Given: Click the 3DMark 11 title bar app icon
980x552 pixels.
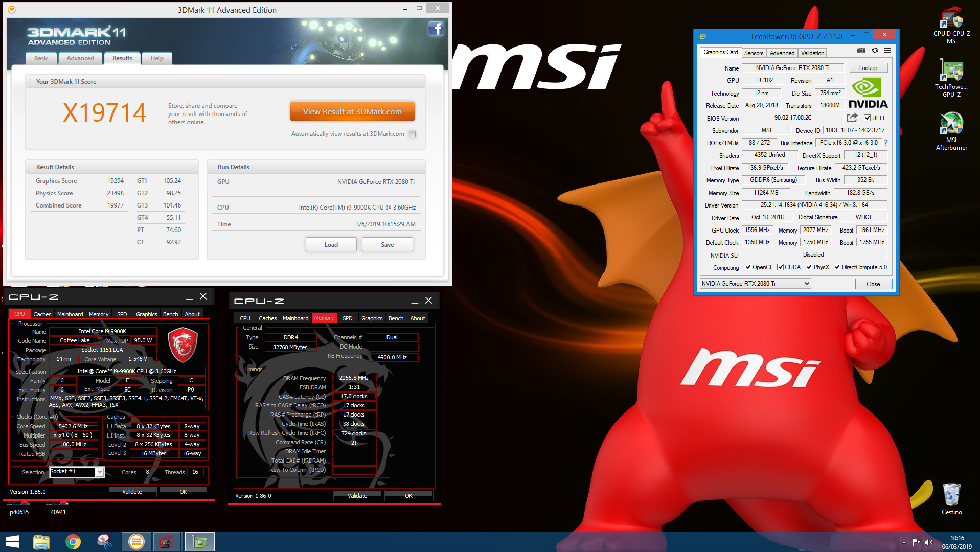Looking at the screenshot, I should [12, 10].
